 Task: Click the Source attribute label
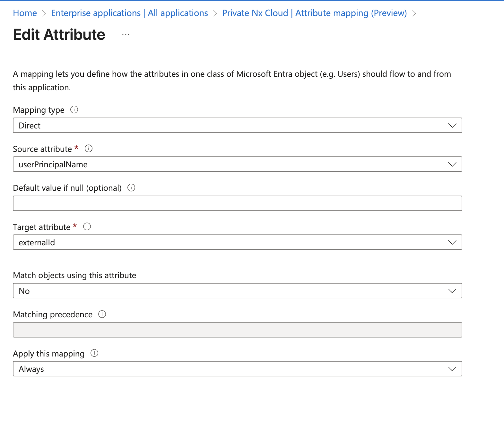(42, 149)
